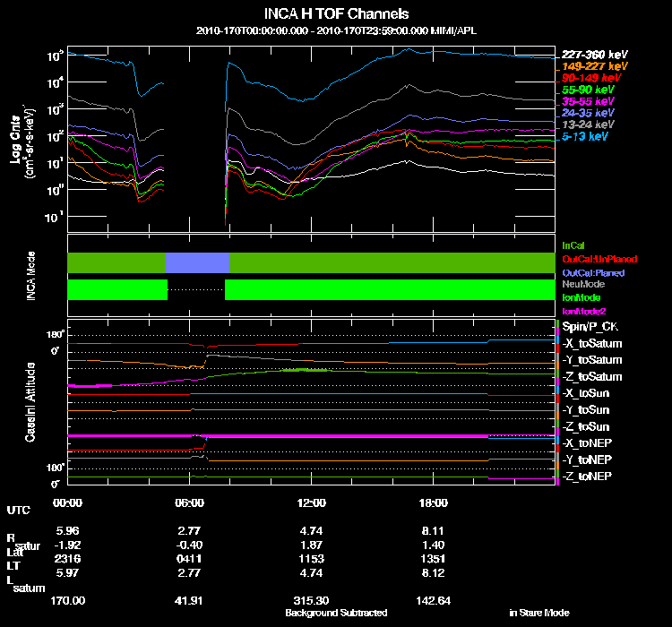Select the -Y_toNEP attitude label
672x627 pixels.
(587, 460)
